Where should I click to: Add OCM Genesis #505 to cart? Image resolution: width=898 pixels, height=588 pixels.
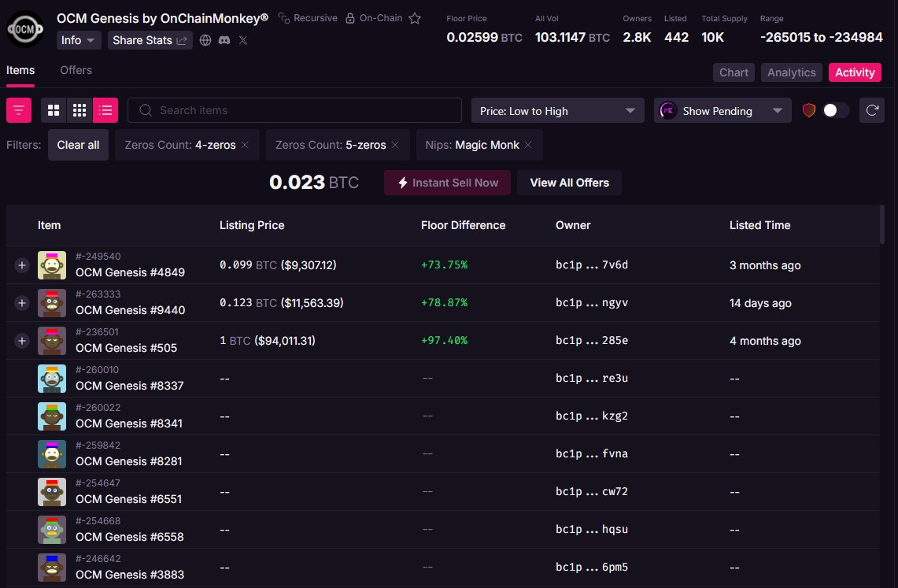tap(22, 341)
